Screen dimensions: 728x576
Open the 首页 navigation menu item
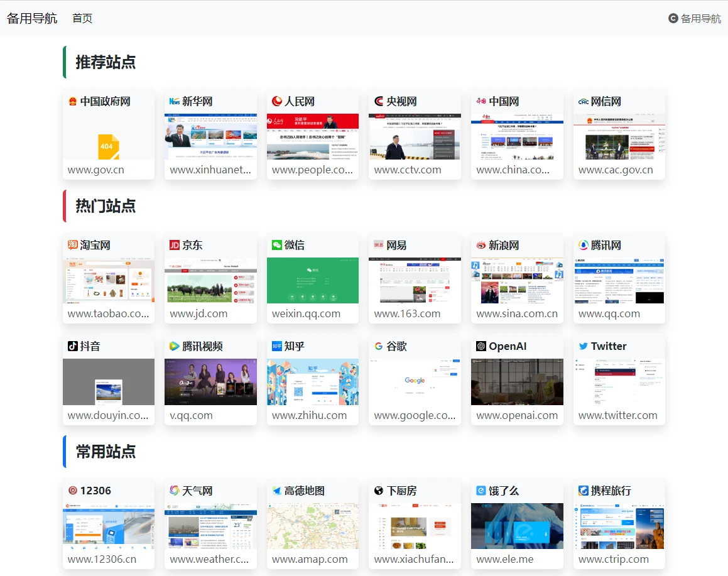(82, 18)
